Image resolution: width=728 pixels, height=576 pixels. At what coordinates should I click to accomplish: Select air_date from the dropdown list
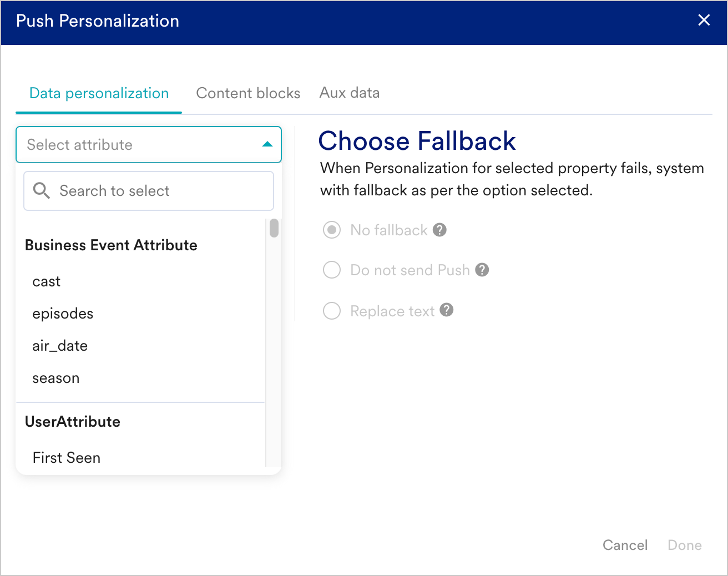pyautogui.click(x=60, y=346)
